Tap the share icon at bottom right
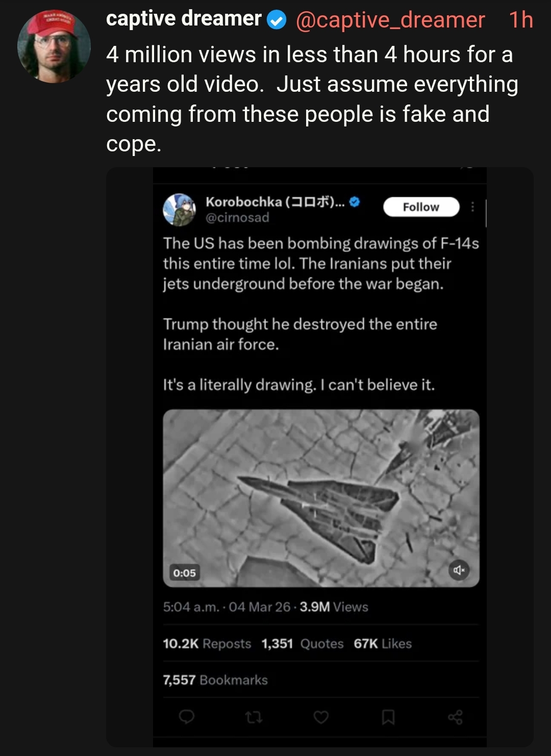 coord(455,717)
